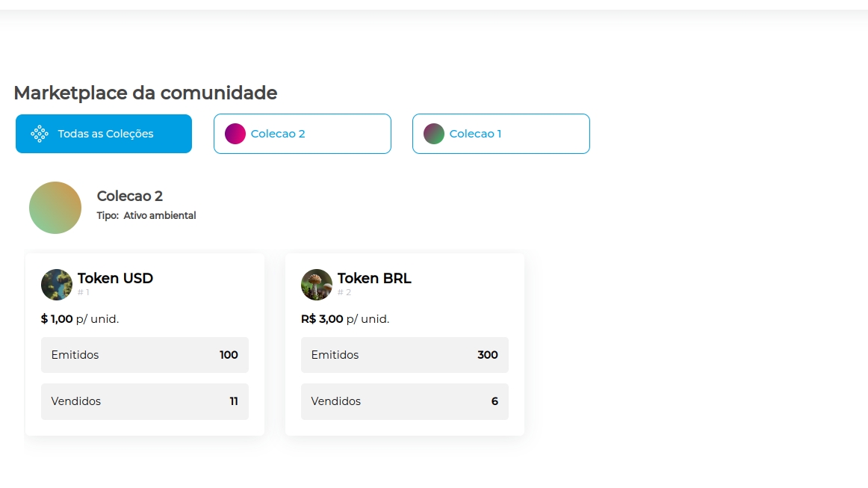Open the Token BRL mushroom thumbnail
Viewport: 868px width, 488px height.
coord(317,285)
